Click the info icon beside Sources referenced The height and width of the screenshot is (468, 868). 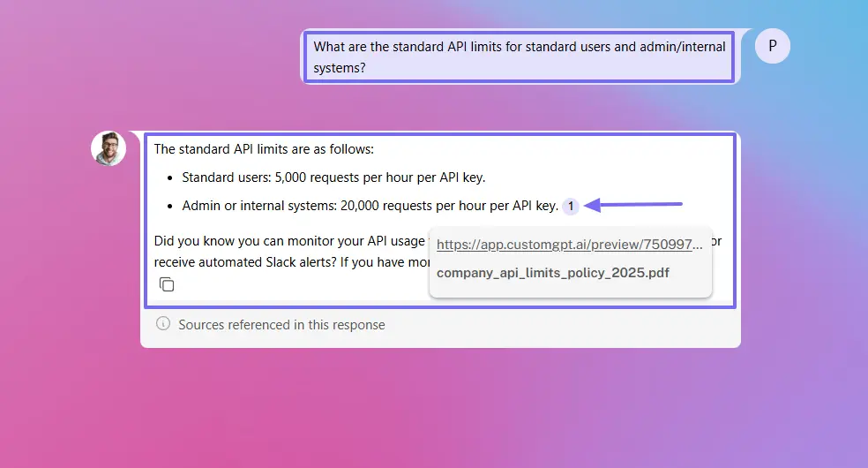pyautogui.click(x=162, y=323)
